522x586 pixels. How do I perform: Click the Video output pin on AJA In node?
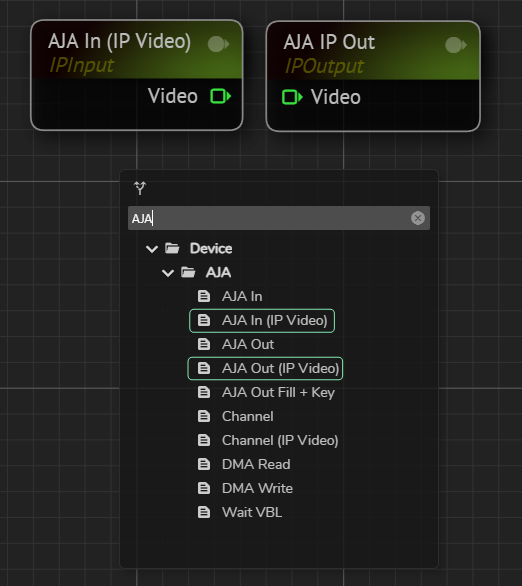pyautogui.click(x=220, y=96)
